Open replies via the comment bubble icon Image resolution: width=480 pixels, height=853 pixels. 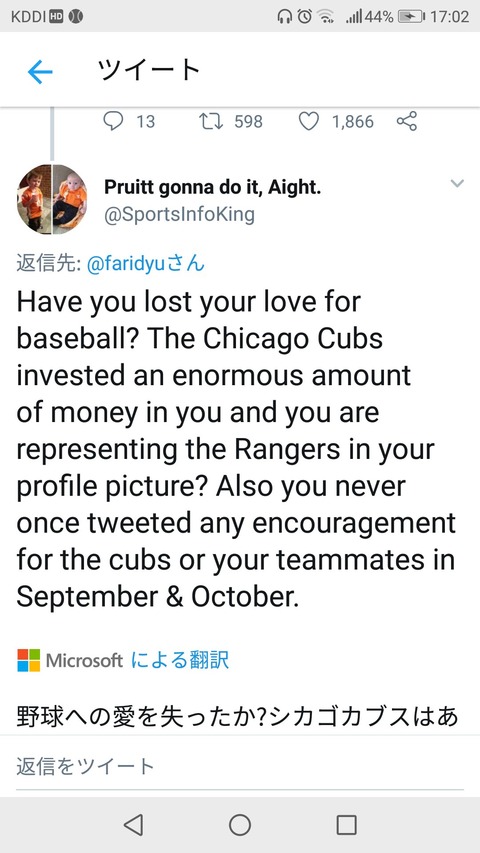point(113,121)
